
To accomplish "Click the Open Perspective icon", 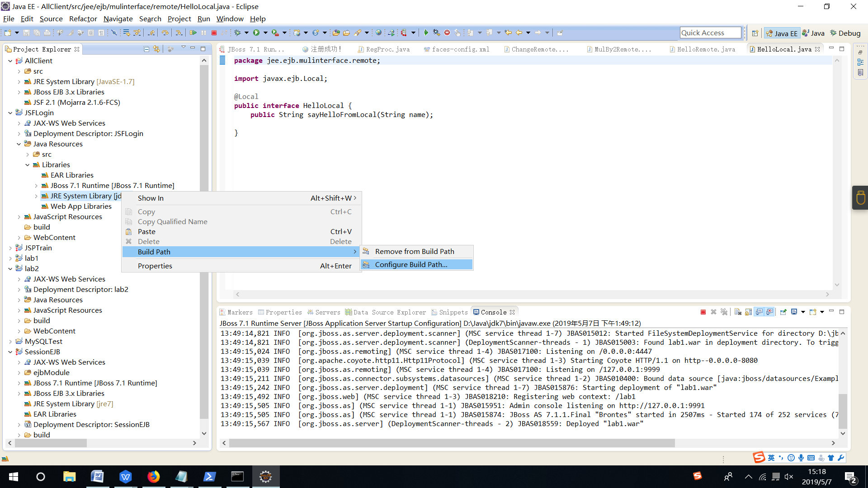I will [755, 33].
